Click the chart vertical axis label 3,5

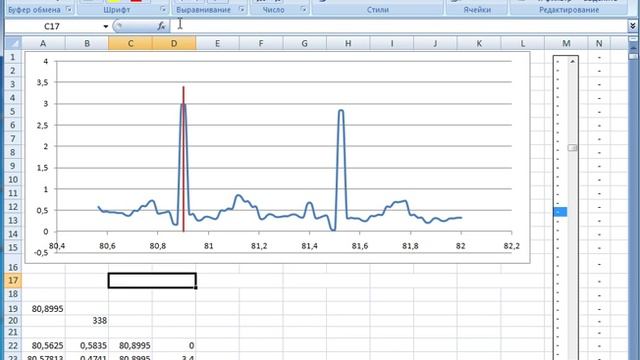click(42, 82)
